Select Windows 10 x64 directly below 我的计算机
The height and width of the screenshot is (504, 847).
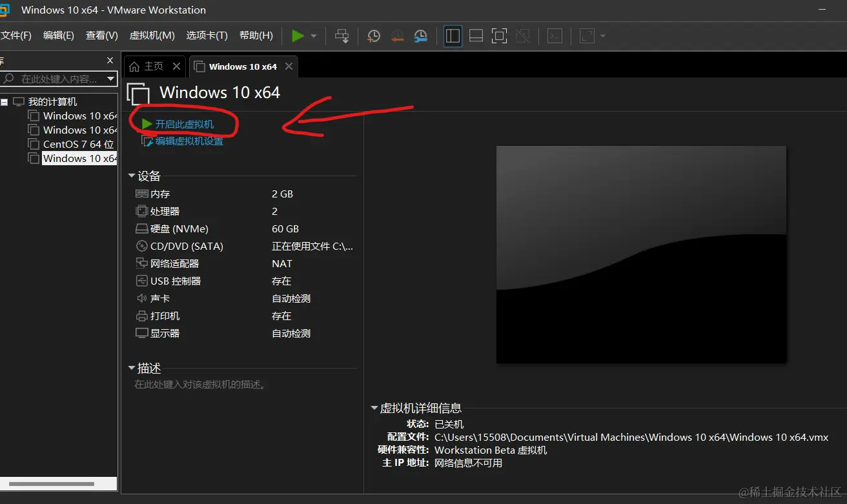click(x=79, y=116)
